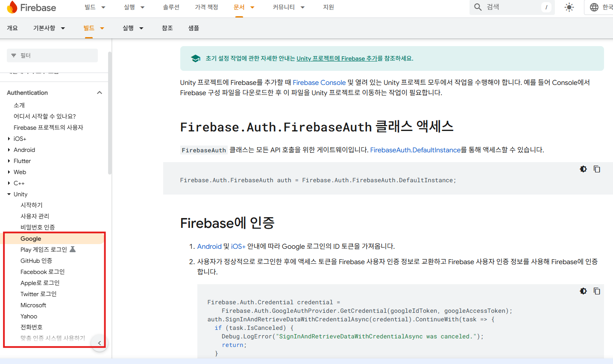Open the 솔루션 menu item
This screenshot has height=364, width=613.
pyautogui.click(x=171, y=7)
